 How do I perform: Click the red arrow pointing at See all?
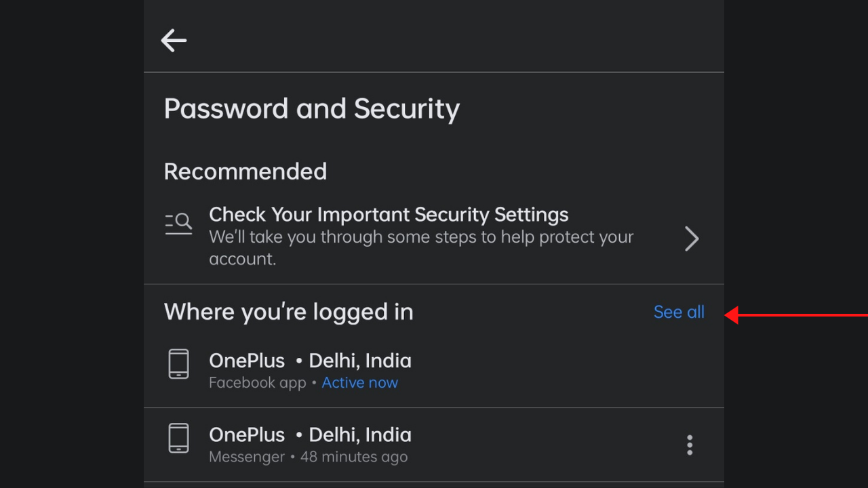coord(796,315)
